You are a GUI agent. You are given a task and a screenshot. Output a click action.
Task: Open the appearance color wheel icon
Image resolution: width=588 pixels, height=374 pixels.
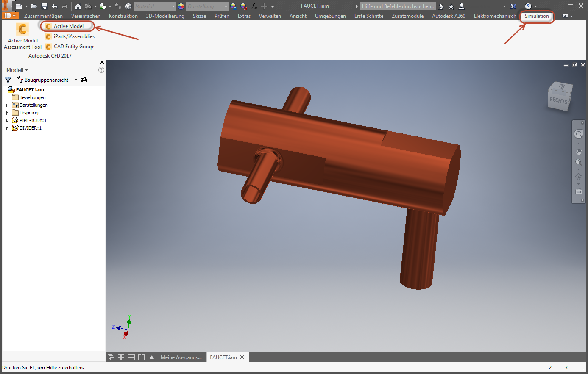(181, 6)
